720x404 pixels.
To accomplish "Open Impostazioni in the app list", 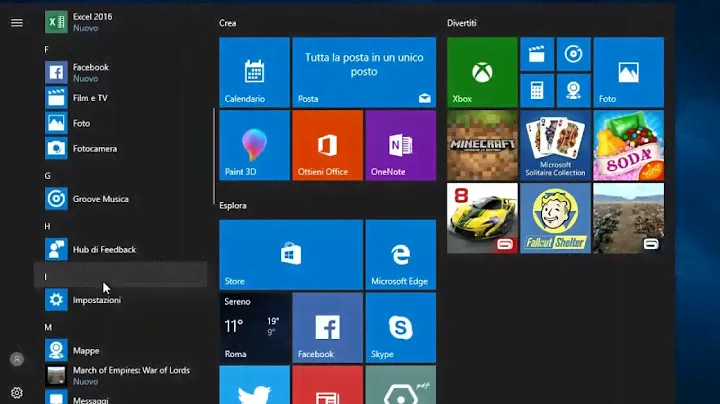I will [97, 300].
